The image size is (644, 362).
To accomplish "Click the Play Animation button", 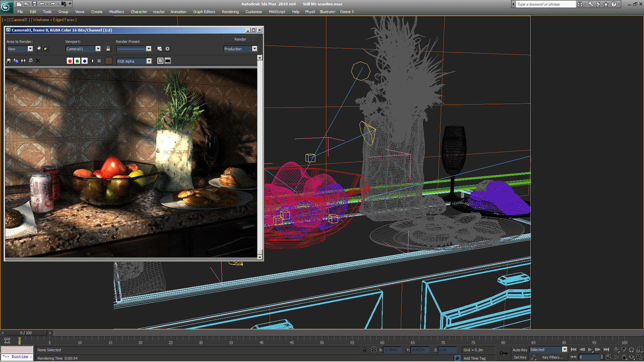I will 590,350.
